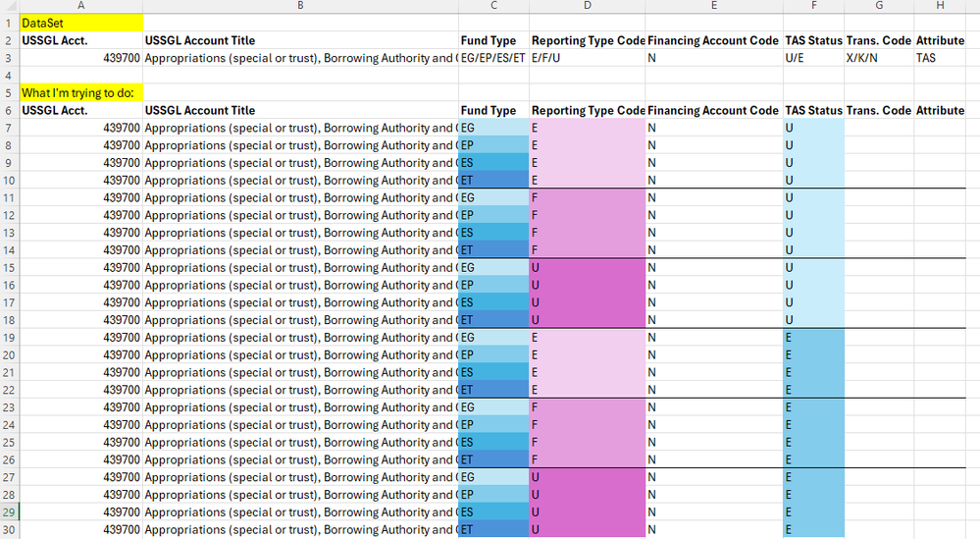Click 'TAS Status' header in row 6
This screenshot has width=980, height=539.
point(814,111)
